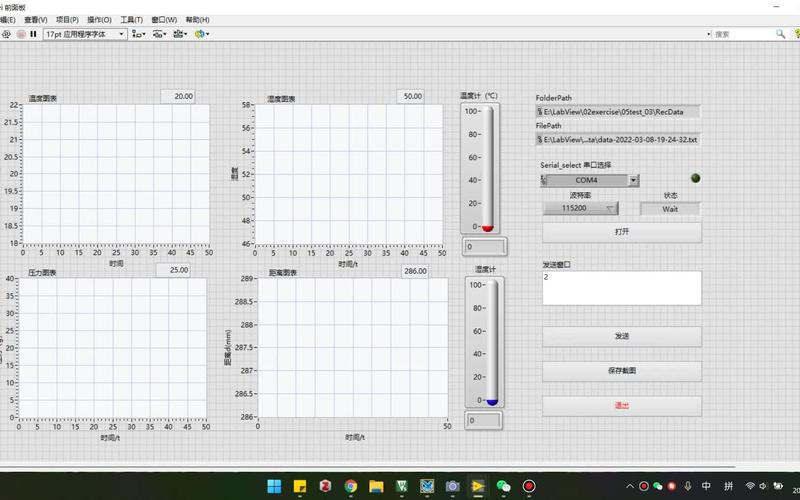Image resolution: width=800 pixels, height=500 pixels.
Task: Open the blue bird app in taskbar
Action: click(x=427, y=486)
